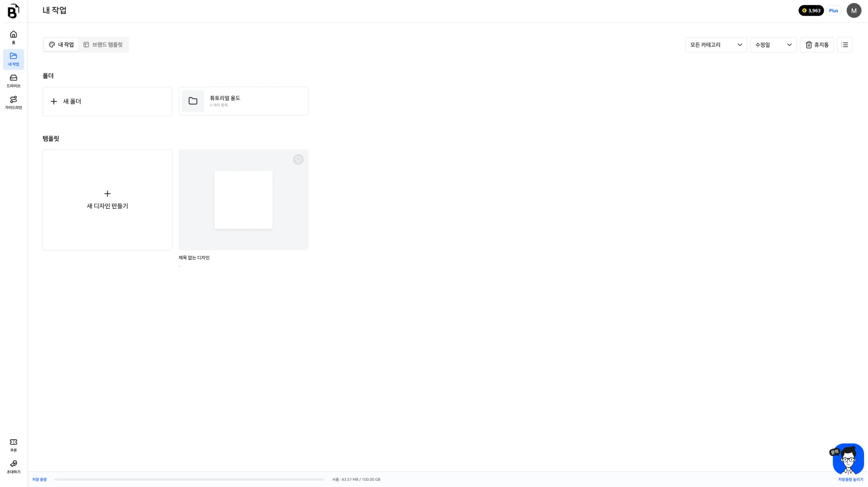The width and height of the screenshot is (868, 487).
Task: Open 드라이브 in the sidebar
Action: pyautogui.click(x=13, y=81)
